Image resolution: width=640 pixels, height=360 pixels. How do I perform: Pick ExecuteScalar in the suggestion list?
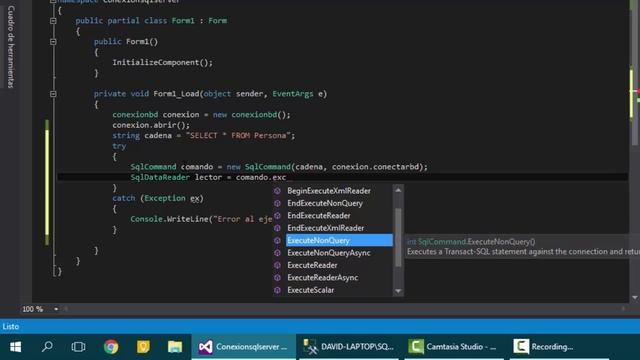coord(311,290)
